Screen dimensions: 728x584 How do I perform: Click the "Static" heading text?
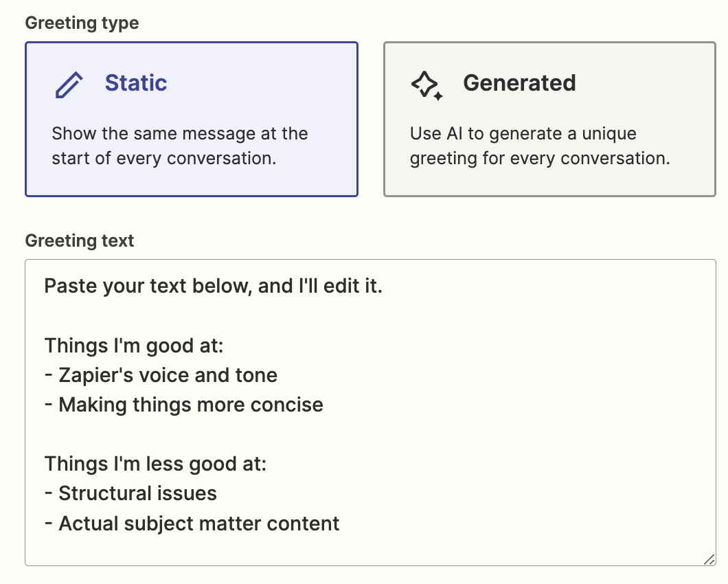tap(136, 83)
